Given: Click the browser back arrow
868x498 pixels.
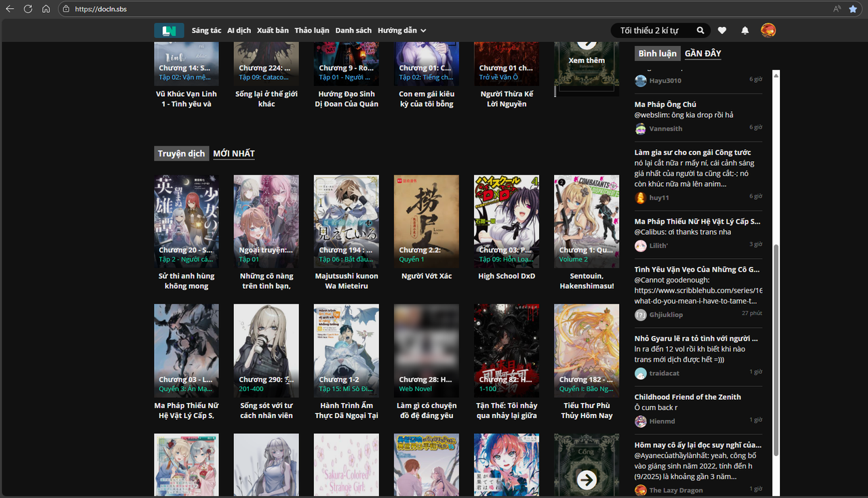Looking at the screenshot, I should point(9,9).
